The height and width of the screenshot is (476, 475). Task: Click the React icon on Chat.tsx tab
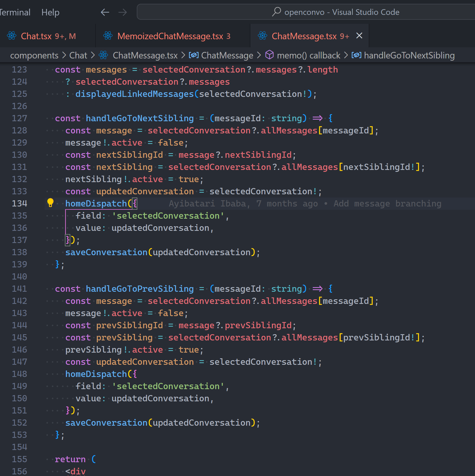[x=12, y=36]
